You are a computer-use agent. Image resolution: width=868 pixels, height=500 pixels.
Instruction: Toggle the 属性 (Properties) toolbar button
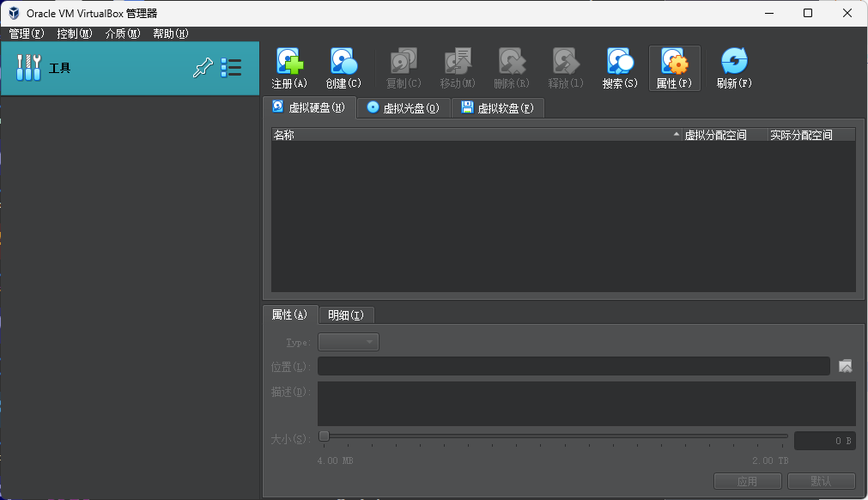point(674,69)
